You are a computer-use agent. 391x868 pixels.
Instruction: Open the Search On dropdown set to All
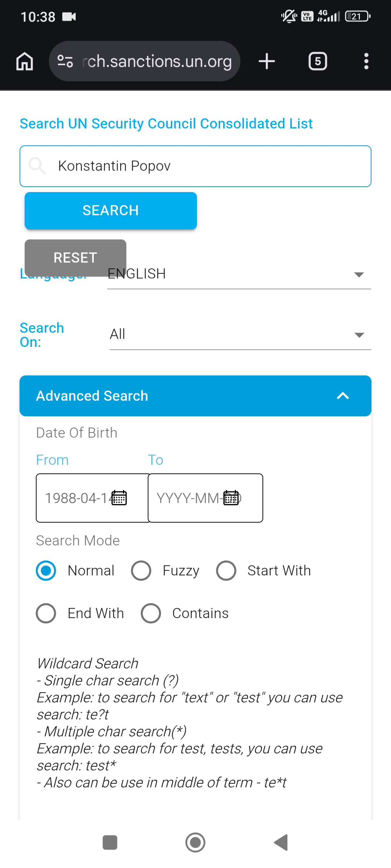(240, 335)
